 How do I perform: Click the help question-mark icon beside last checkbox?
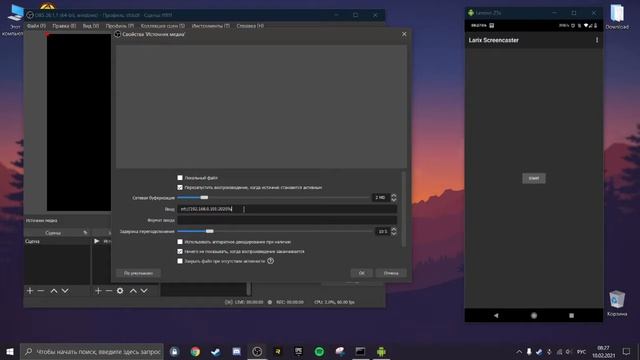[x=271, y=261]
